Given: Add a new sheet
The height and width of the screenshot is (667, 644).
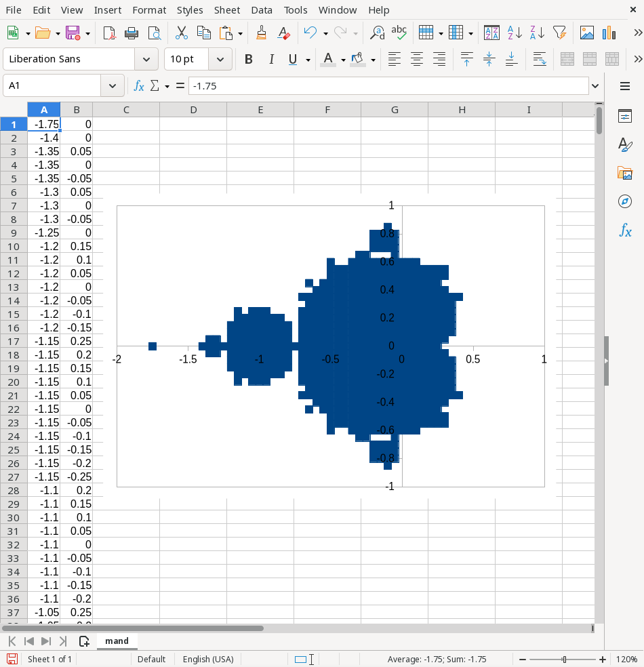Looking at the screenshot, I should point(84,641).
